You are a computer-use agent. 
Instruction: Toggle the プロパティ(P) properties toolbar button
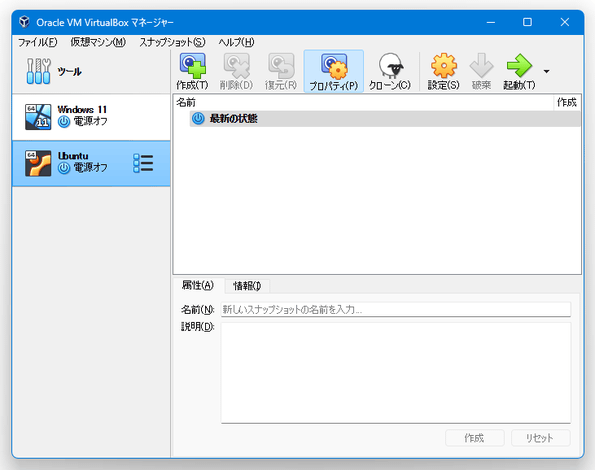click(x=334, y=71)
